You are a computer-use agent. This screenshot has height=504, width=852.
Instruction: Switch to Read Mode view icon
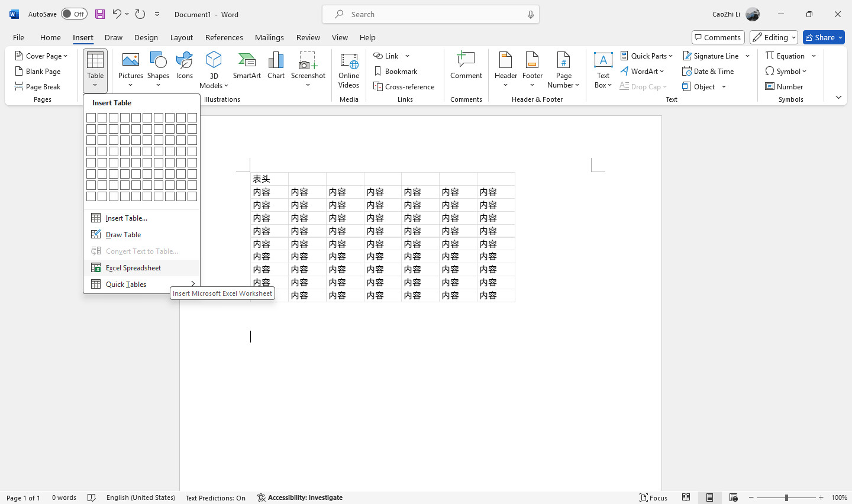click(x=686, y=497)
